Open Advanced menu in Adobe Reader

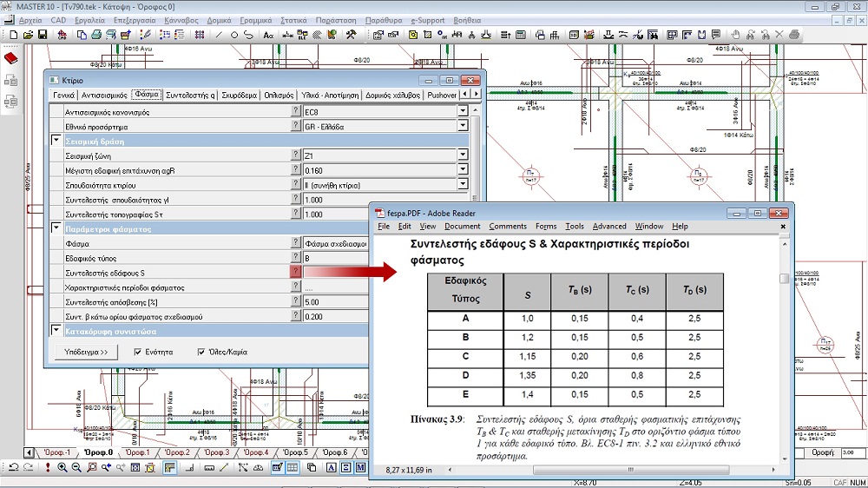click(609, 226)
